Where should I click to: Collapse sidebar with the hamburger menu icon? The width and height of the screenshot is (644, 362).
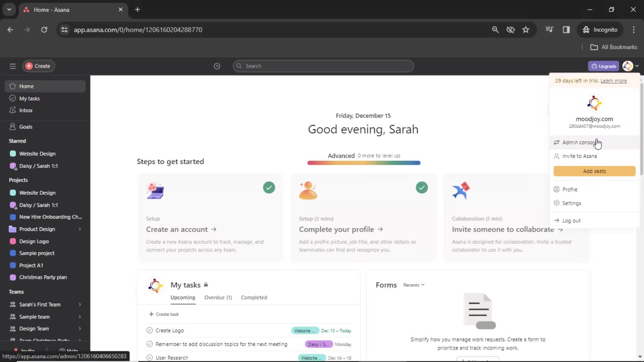(x=13, y=66)
